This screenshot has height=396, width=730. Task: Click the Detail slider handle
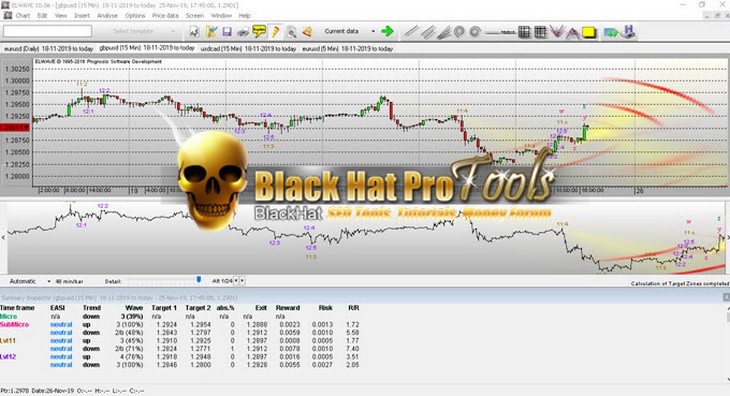point(199,280)
